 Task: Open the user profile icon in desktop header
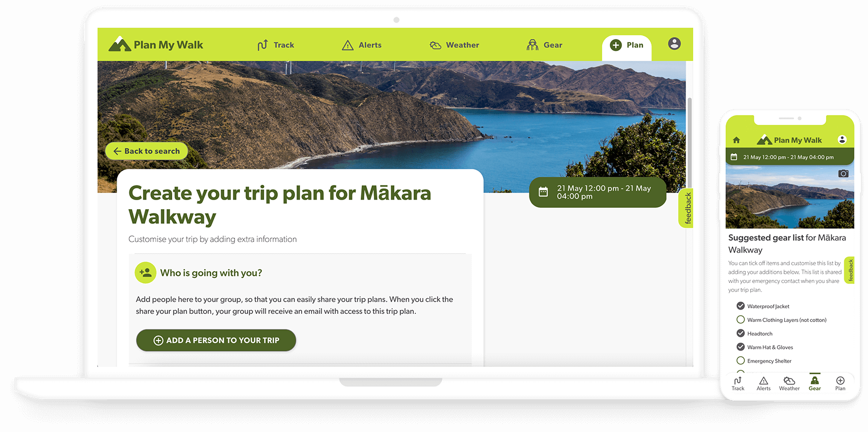click(674, 43)
